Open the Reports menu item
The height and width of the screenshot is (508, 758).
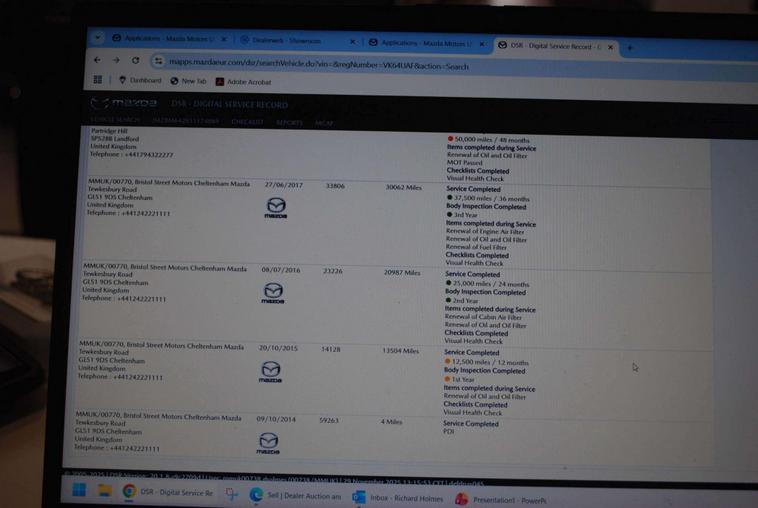tap(289, 122)
